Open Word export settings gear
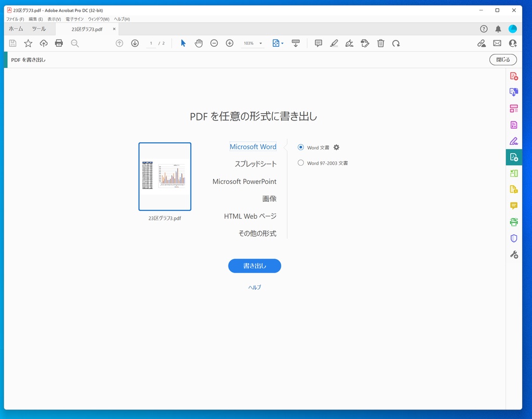The width and height of the screenshot is (532, 419). tap(336, 147)
